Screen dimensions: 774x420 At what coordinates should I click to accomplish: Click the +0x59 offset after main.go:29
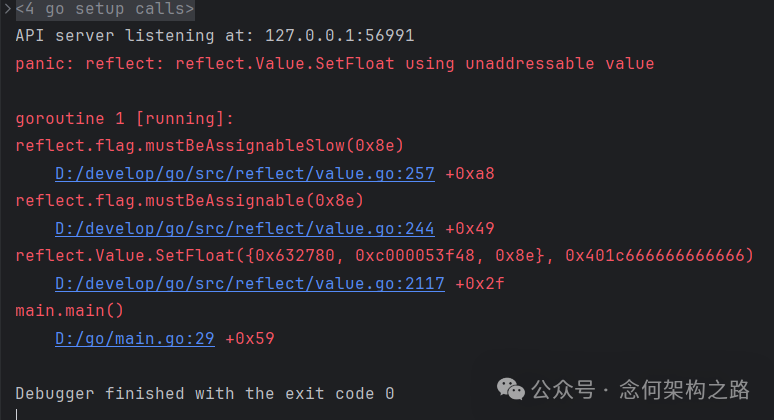[250, 338]
